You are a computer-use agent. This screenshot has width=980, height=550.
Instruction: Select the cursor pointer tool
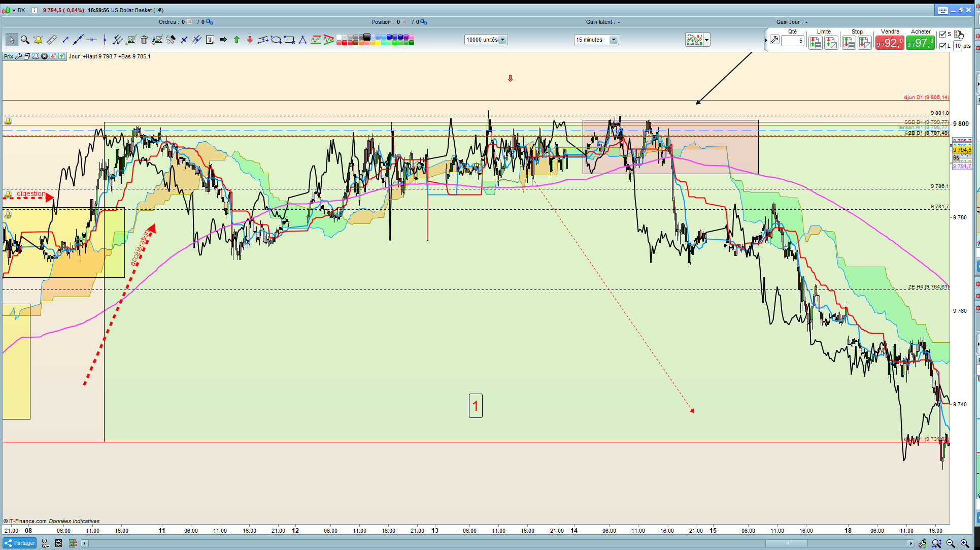click(x=12, y=40)
